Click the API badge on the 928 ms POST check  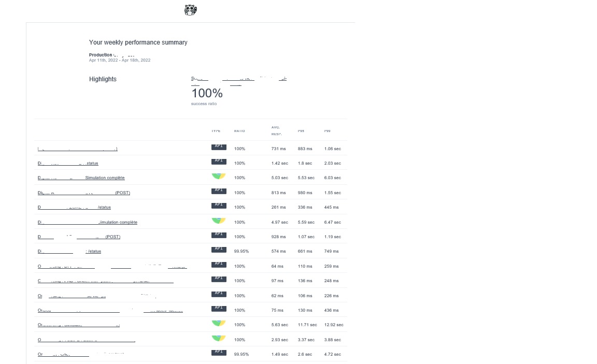[x=218, y=235]
